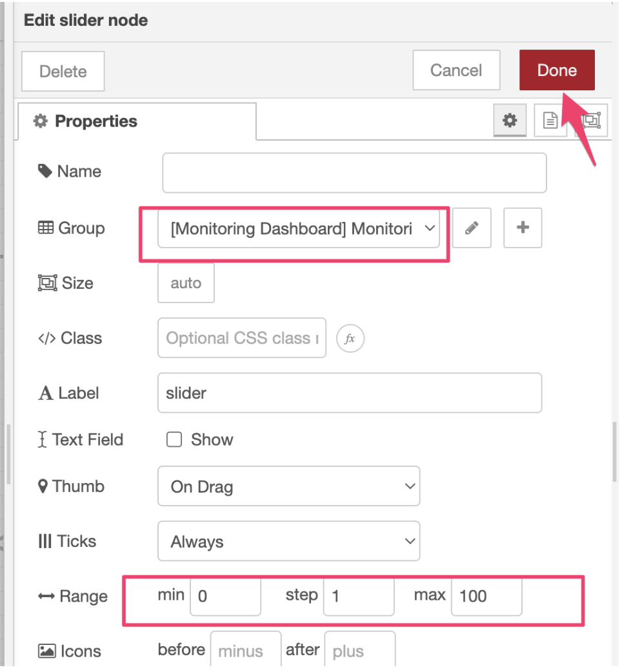Viewport: 622px width, 672px height.
Task: Edit the selected group with pencil icon
Action: pos(472,228)
